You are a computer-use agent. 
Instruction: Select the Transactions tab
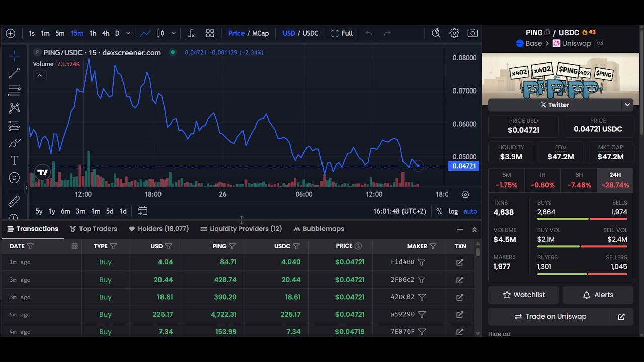[x=33, y=229]
